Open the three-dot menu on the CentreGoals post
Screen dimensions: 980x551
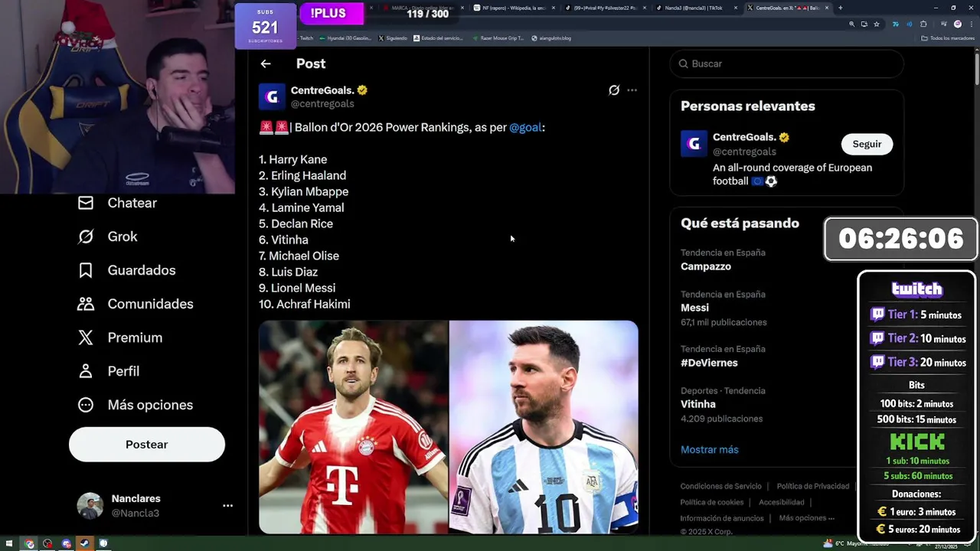pyautogui.click(x=632, y=90)
